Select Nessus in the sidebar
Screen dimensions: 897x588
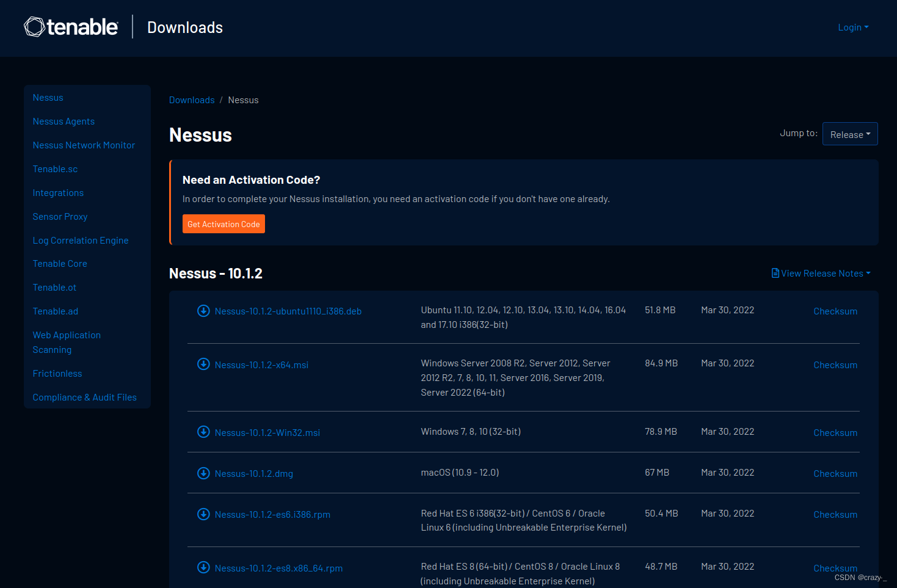pos(48,98)
